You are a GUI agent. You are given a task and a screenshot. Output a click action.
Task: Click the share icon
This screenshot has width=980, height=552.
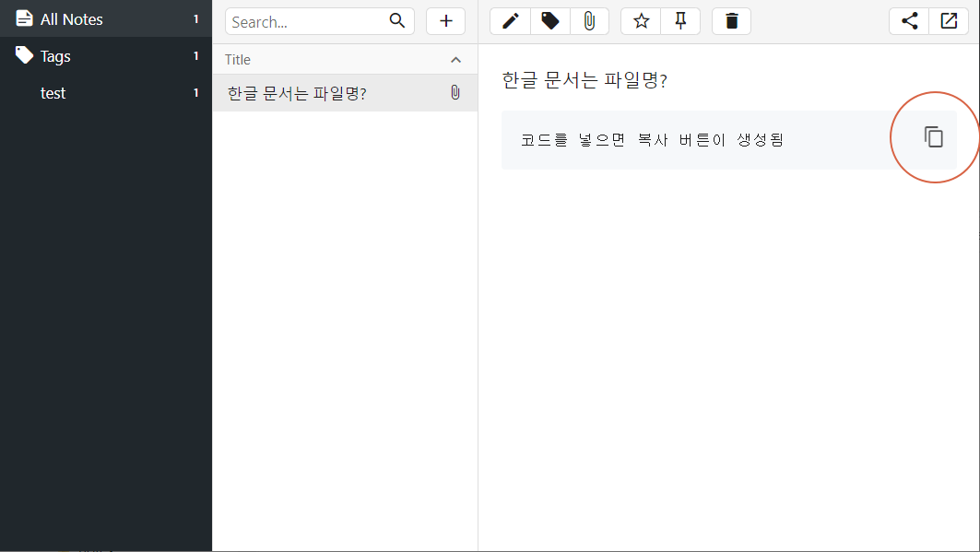(909, 21)
